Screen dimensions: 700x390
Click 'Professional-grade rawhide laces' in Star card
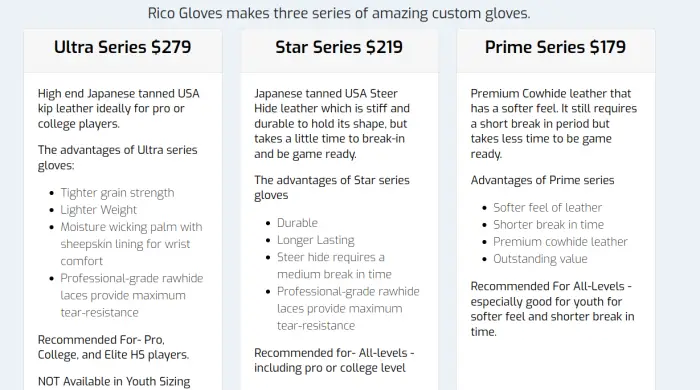(x=348, y=308)
